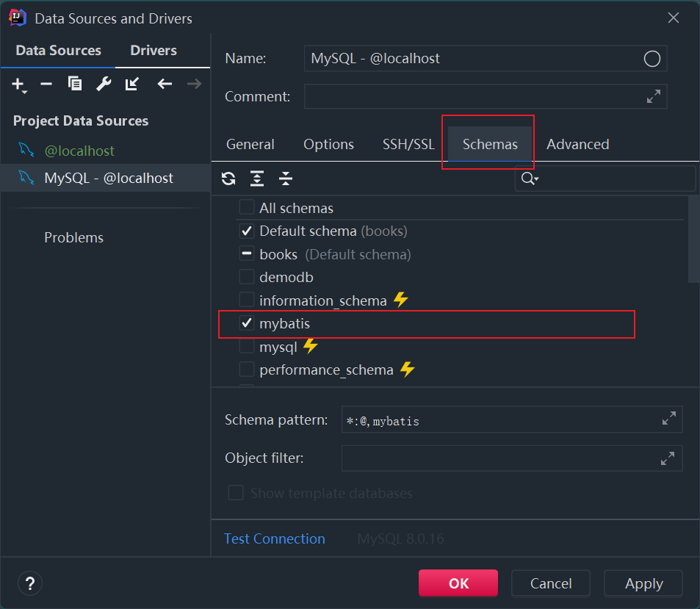Remove selected data source with minus icon
This screenshot has width=700, height=609.
46,84
